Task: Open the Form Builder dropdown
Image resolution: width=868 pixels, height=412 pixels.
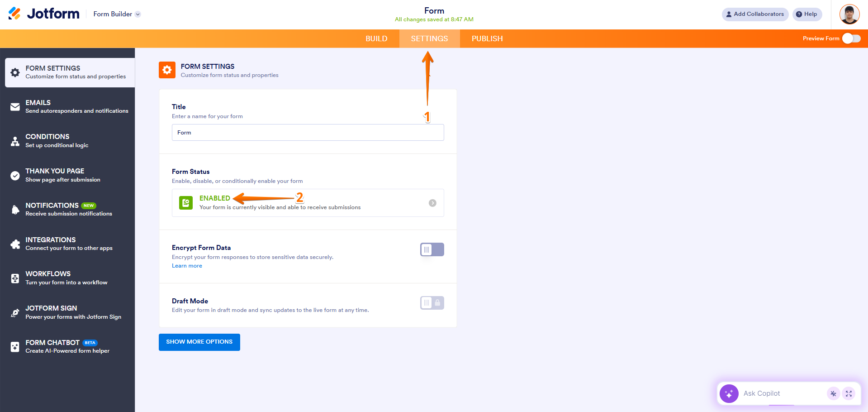Action: click(117, 14)
